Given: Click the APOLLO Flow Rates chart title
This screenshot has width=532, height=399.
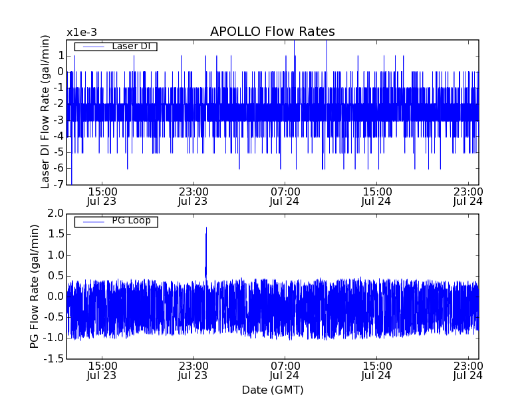Looking at the screenshot, I should (x=273, y=31).
